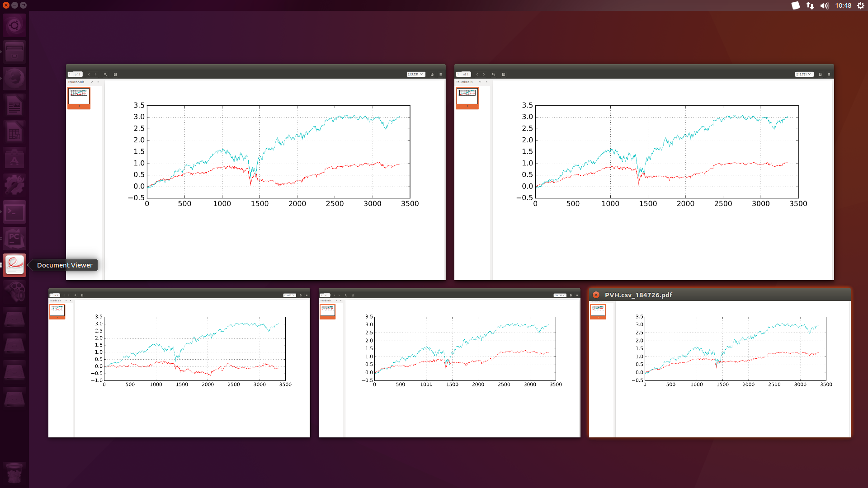Expand Thumbnails sidebar selector in upper-left viewer
The height and width of the screenshot is (488, 868).
pos(91,82)
